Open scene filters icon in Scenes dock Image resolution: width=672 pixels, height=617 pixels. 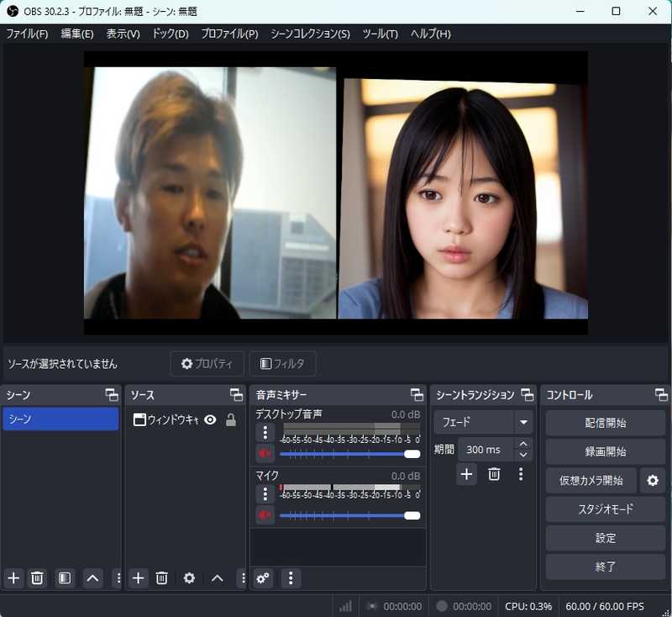65,578
